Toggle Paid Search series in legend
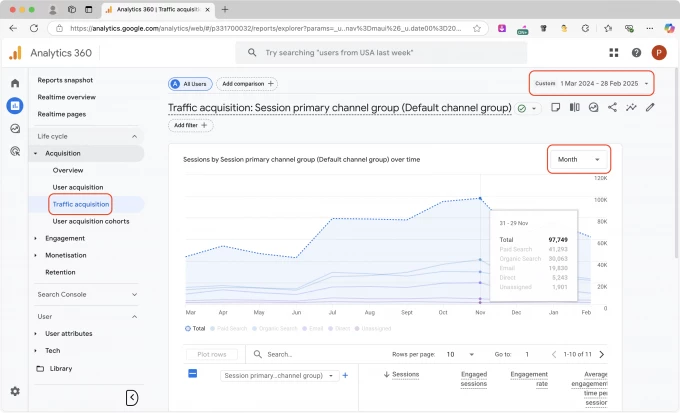 (x=229, y=328)
